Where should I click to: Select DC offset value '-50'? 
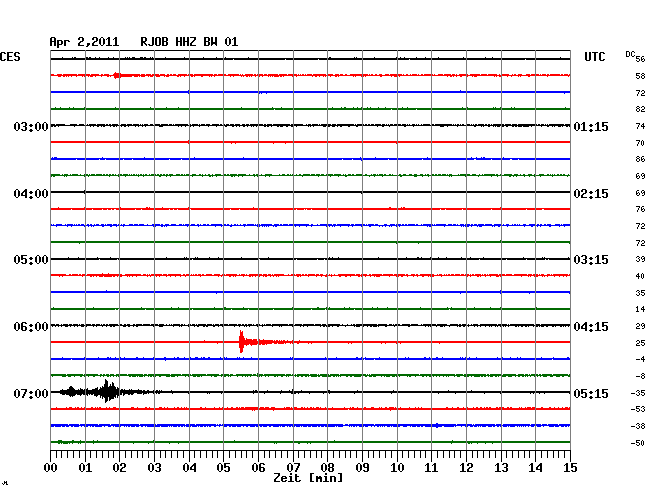point(638,443)
